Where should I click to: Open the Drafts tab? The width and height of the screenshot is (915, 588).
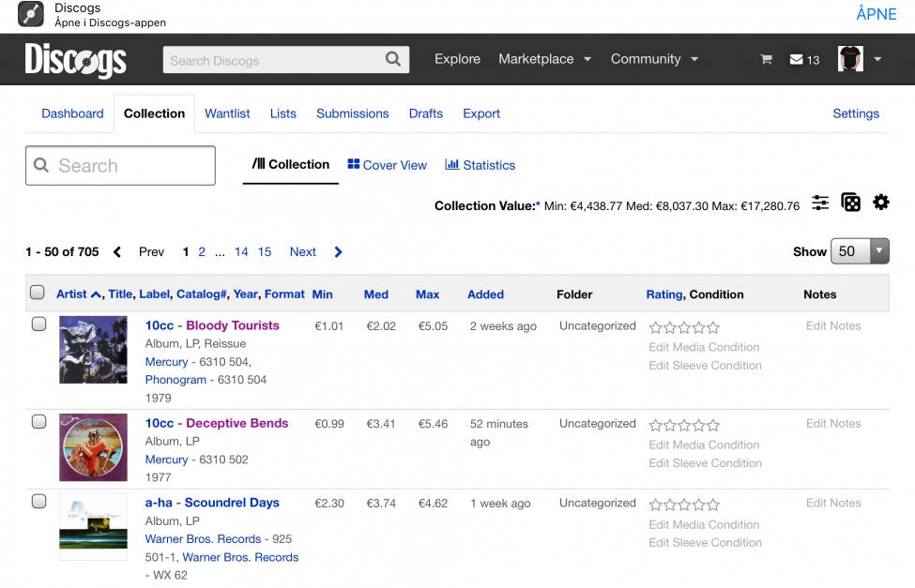(x=426, y=113)
